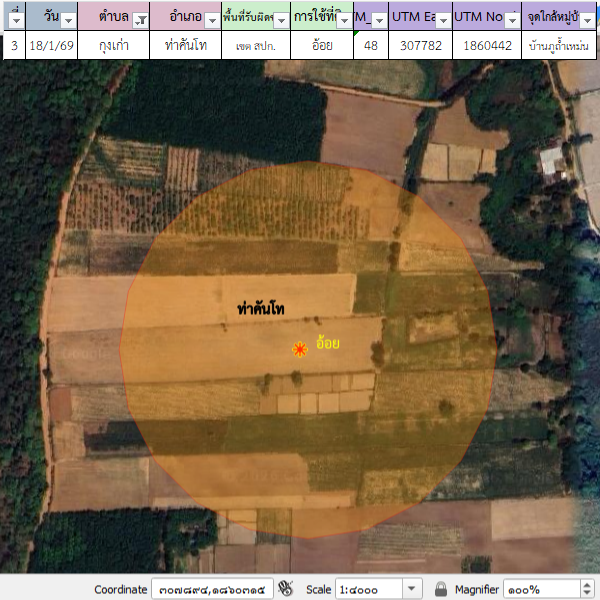
Task: Select the date cell 18/1/69
Action: pos(50,45)
